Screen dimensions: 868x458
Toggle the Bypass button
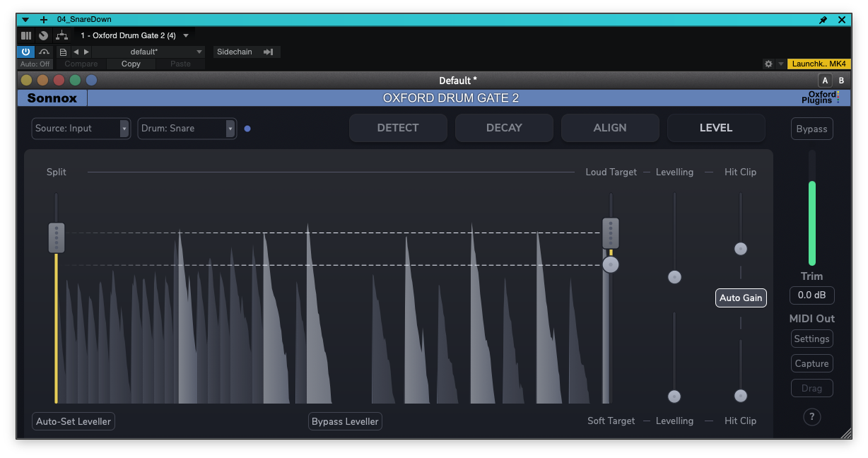click(x=811, y=129)
